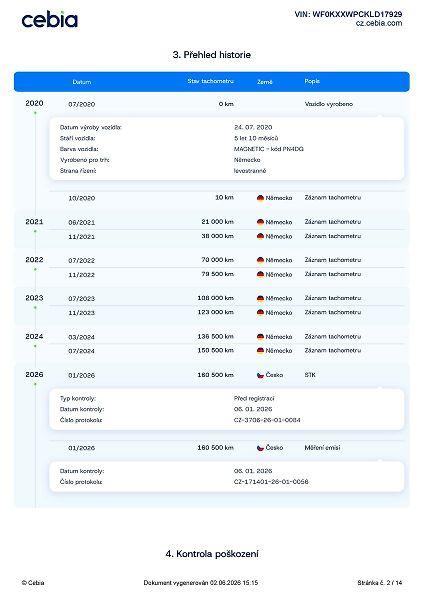Select the 2026 timeline year marker
Screen dimensions: 424x600
tap(34, 375)
